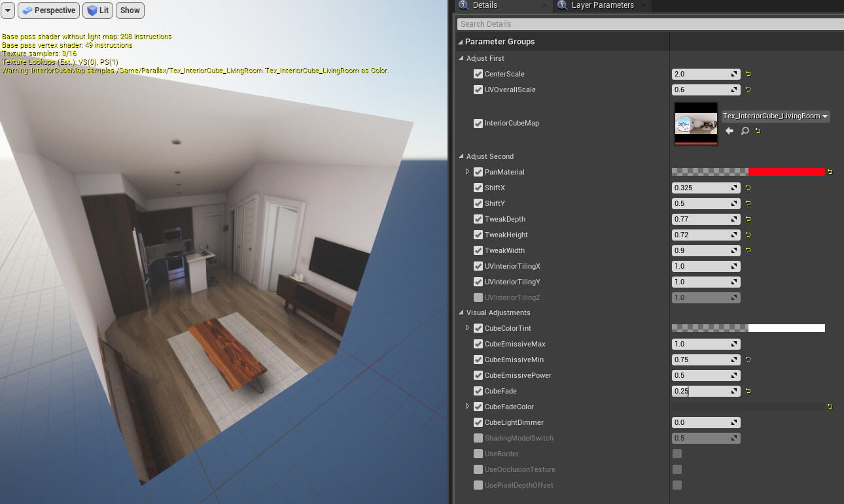The height and width of the screenshot is (504, 844).
Task: Reset ShiftX value via its yellow reset icon
Action: (748, 188)
